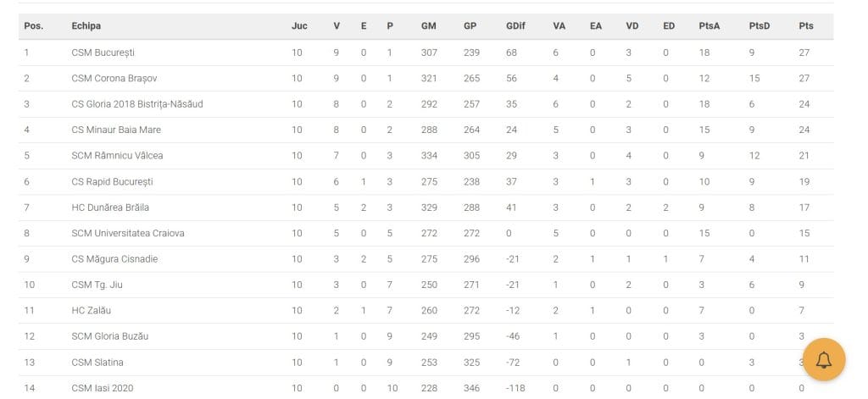This screenshot has height=399, width=868.
Task: Select the Echipa column header
Action: point(86,26)
